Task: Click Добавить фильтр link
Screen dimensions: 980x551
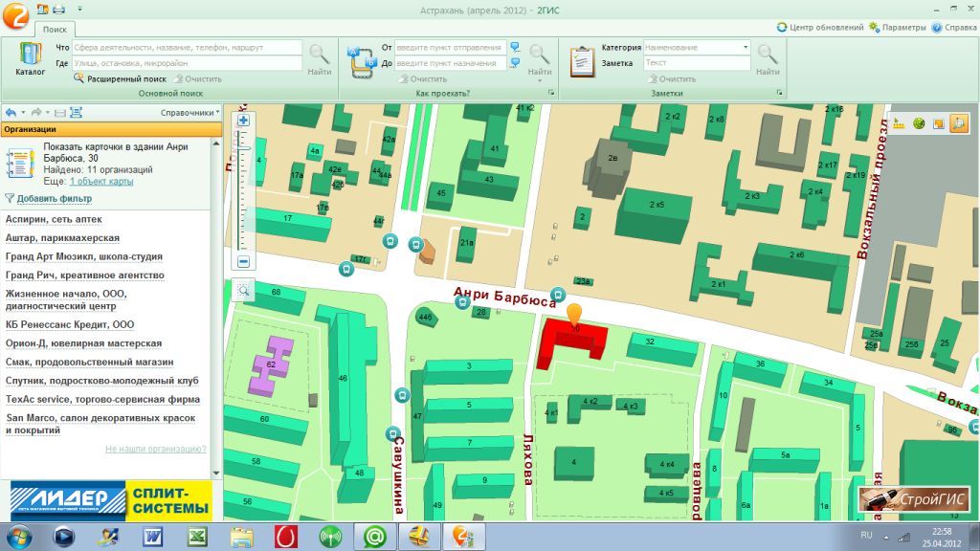Action: pyautogui.click(x=55, y=199)
